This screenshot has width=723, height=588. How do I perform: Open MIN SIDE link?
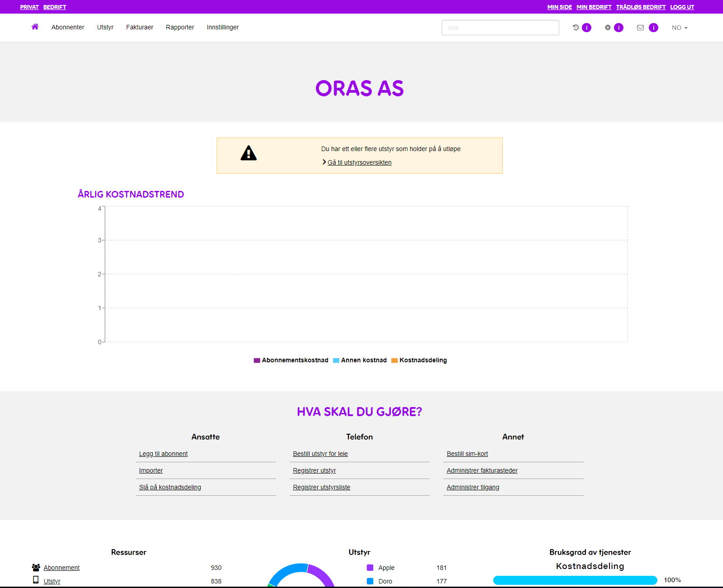(x=560, y=7)
